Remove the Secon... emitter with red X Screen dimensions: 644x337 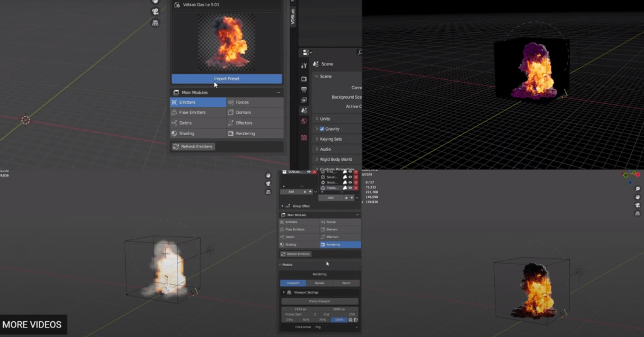(x=356, y=177)
